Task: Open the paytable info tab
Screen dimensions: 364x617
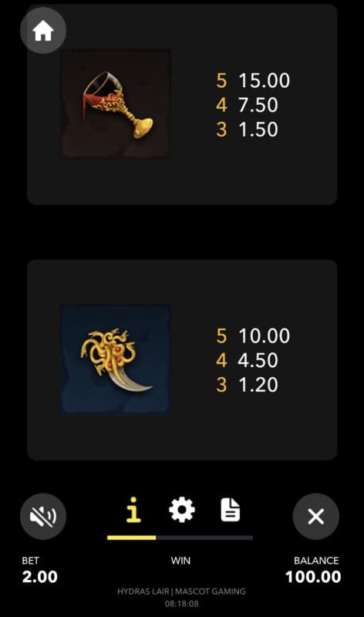Action: 133,510
